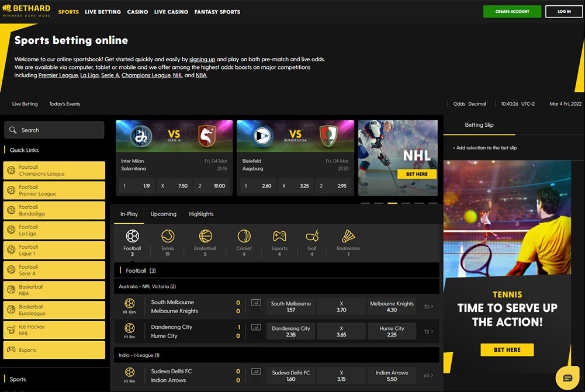Open Basketball Euroleague quick link
The image size is (585, 392).
pos(54,310)
